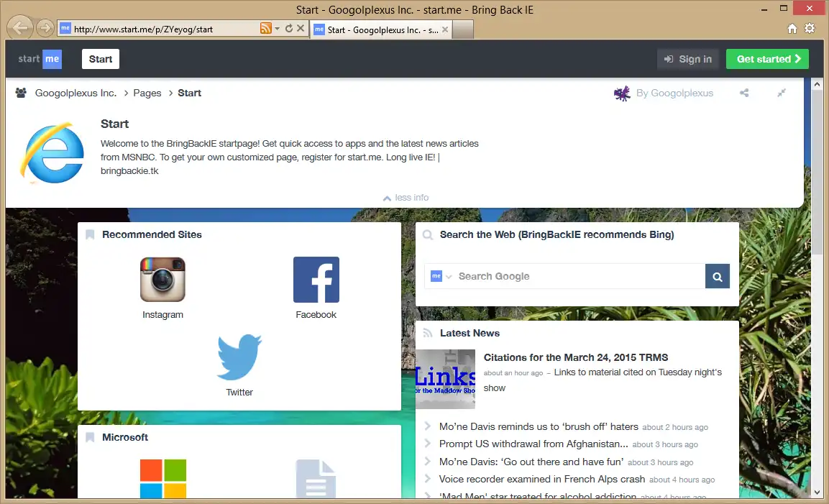Image resolution: width=829 pixels, height=504 pixels.
Task: Click the Start breadcrumb item
Action: pyautogui.click(x=189, y=93)
